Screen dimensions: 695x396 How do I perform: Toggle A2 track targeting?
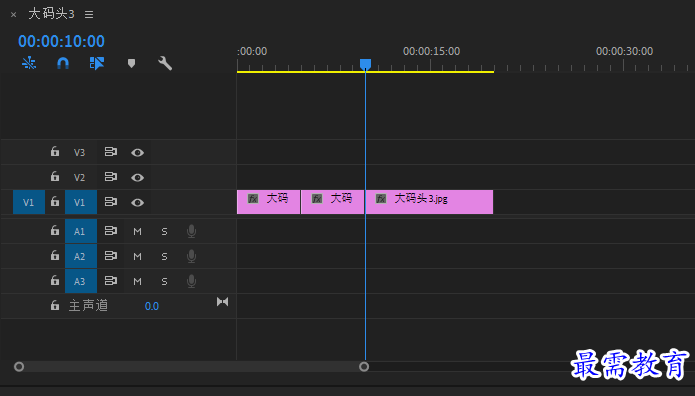81,256
